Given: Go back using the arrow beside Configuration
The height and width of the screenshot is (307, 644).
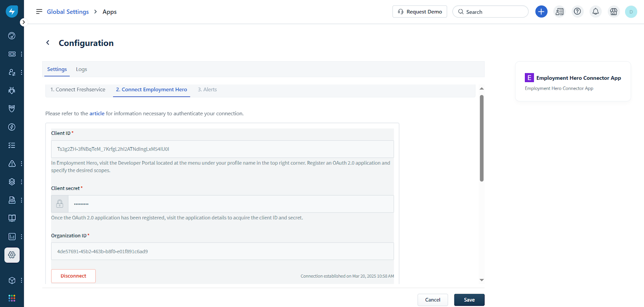Looking at the screenshot, I should point(48,43).
